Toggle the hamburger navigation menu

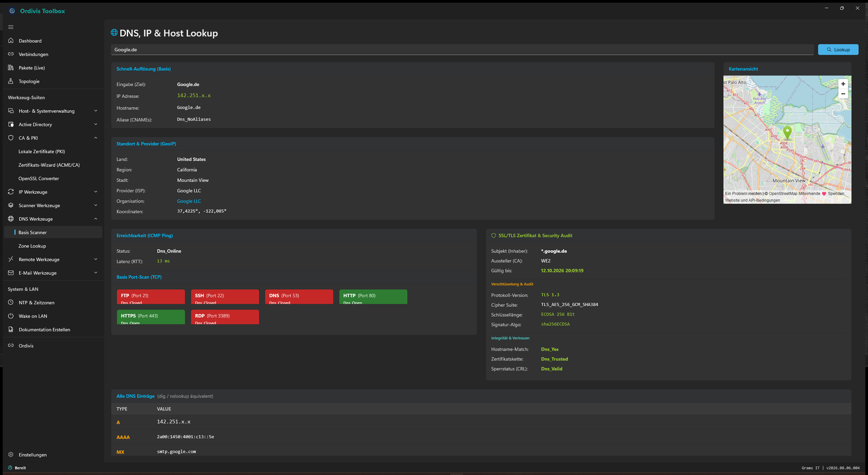click(11, 27)
